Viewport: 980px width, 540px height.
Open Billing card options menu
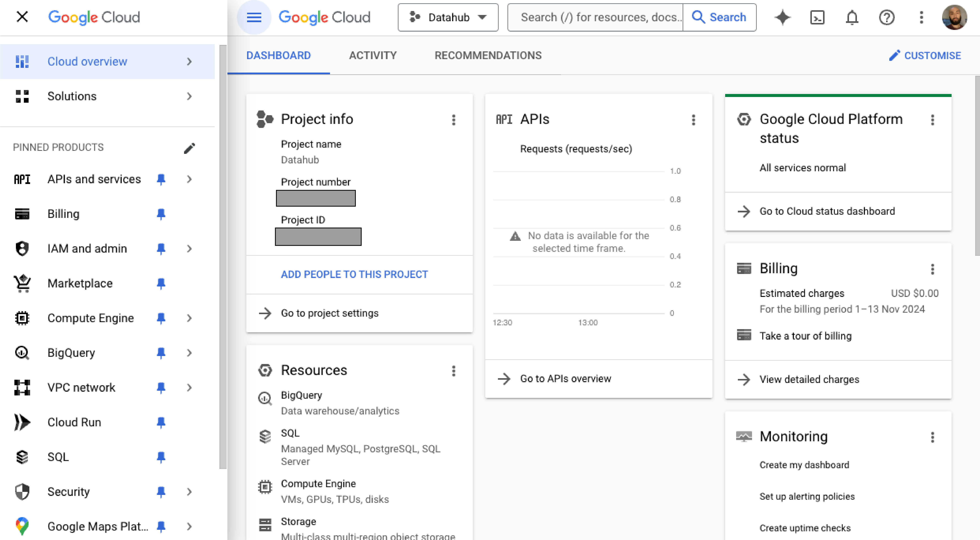coord(932,269)
